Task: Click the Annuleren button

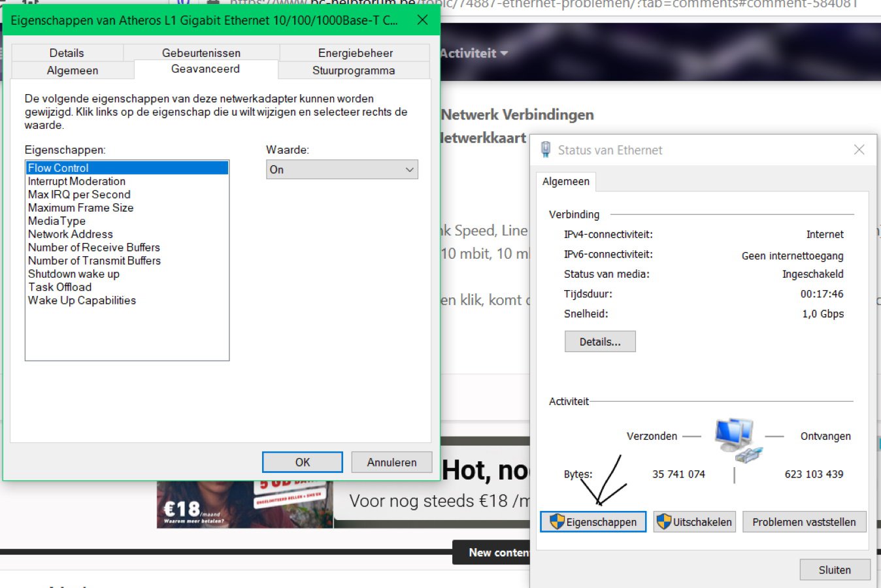Action: pos(391,462)
